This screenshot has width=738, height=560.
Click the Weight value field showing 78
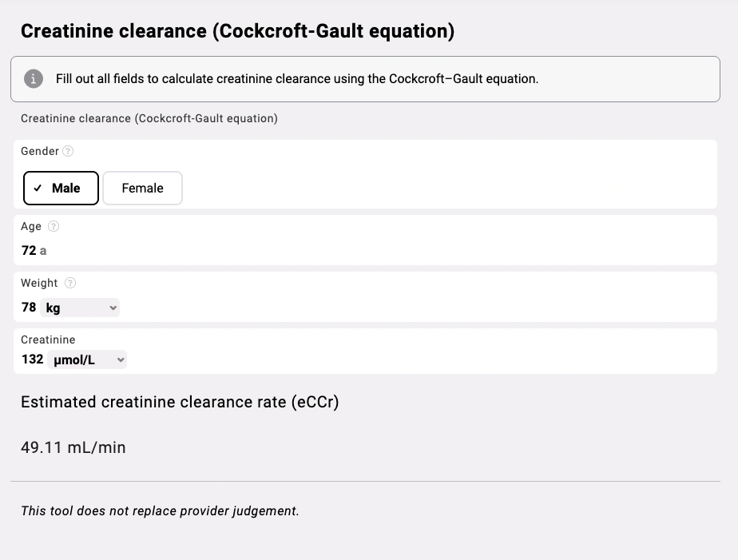tap(29, 307)
